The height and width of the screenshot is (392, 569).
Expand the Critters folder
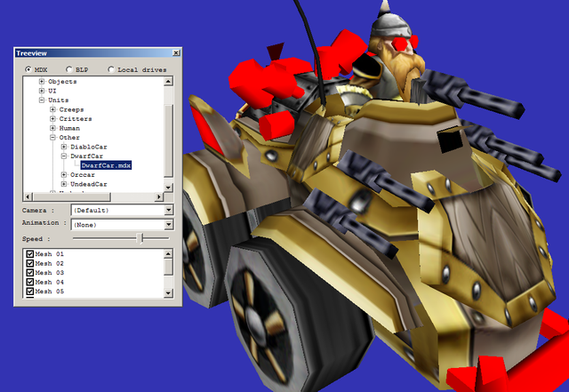(53, 119)
